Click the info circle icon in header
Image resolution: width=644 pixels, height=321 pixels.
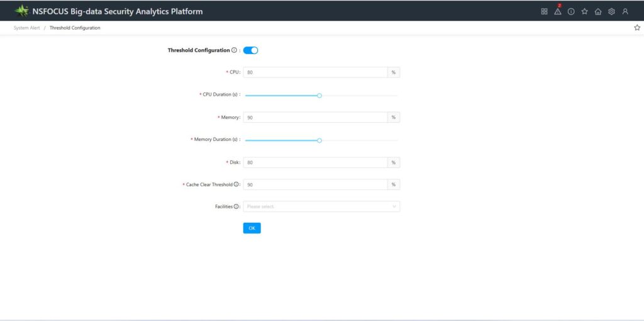(x=571, y=11)
